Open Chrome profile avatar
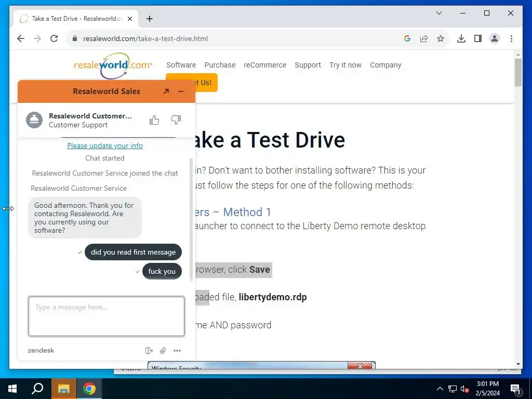 pos(495,38)
